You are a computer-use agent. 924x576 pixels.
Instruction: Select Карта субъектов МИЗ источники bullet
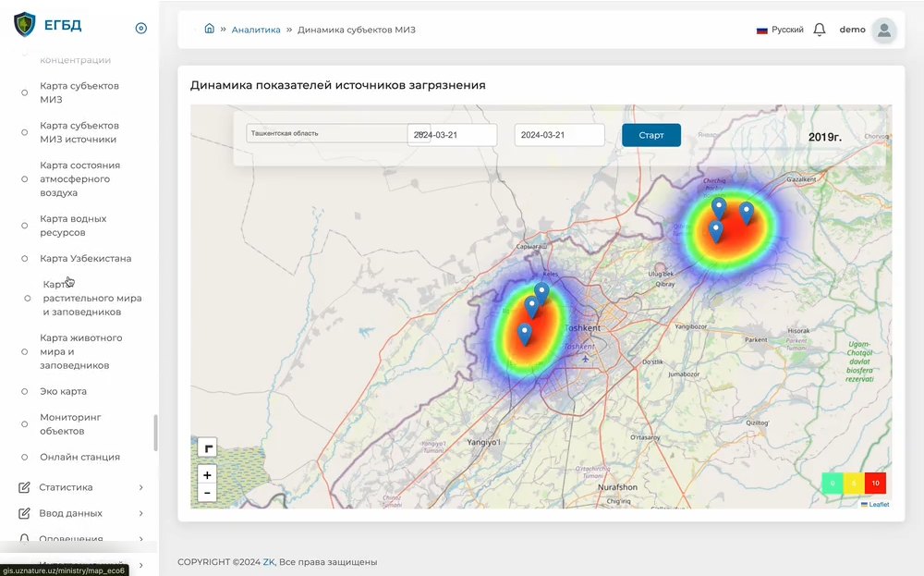point(24,132)
